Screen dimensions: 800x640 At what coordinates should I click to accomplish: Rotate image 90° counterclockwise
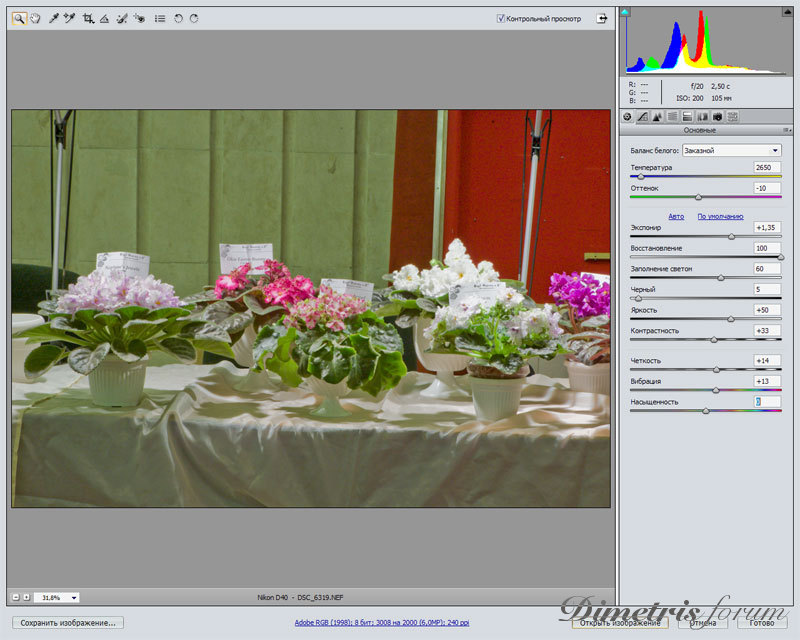tap(178, 18)
